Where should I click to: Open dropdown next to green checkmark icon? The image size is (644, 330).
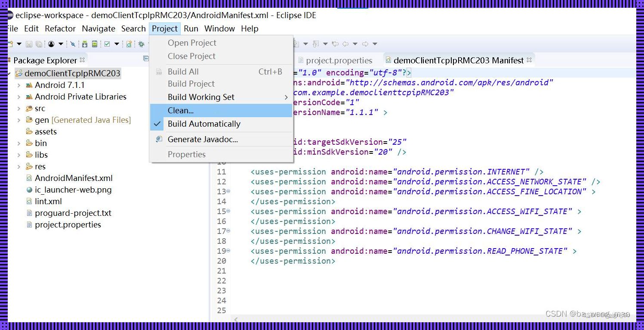coord(117,44)
